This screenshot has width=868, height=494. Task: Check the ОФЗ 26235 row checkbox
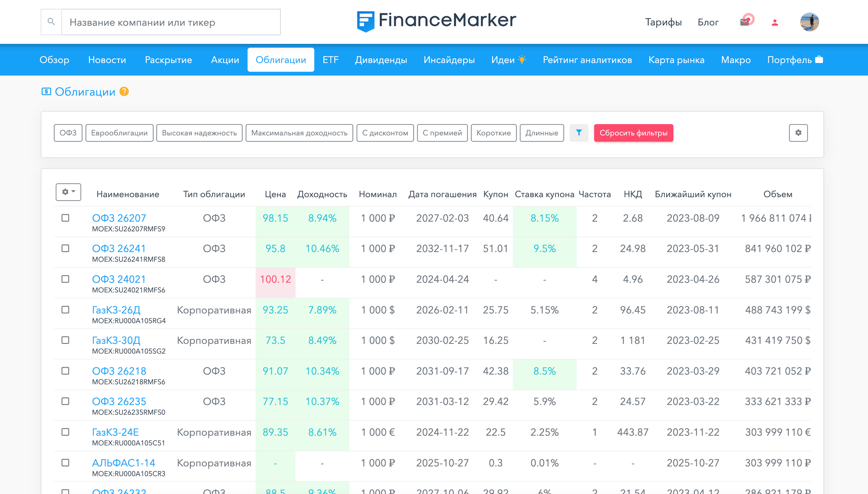click(66, 402)
